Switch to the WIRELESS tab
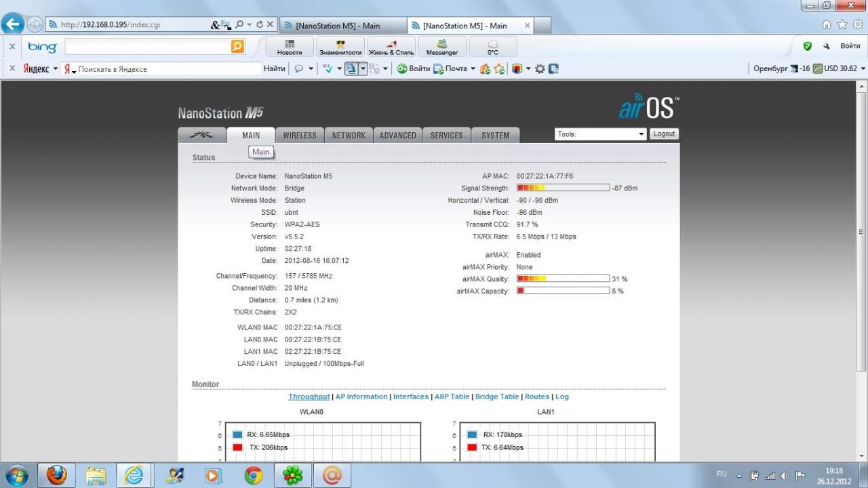Image resolution: width=868 pixels, height=488 pixels. click(x=300, y=135)
